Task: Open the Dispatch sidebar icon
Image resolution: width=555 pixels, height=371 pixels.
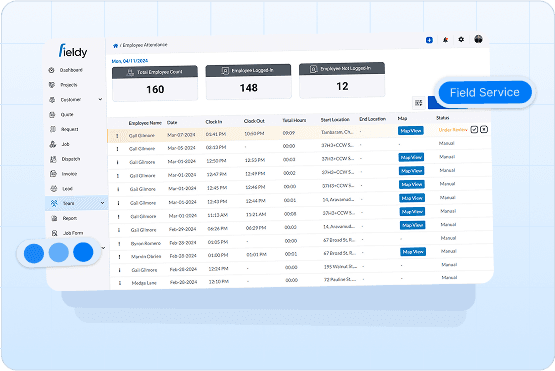Action: [x=53, y=159]
